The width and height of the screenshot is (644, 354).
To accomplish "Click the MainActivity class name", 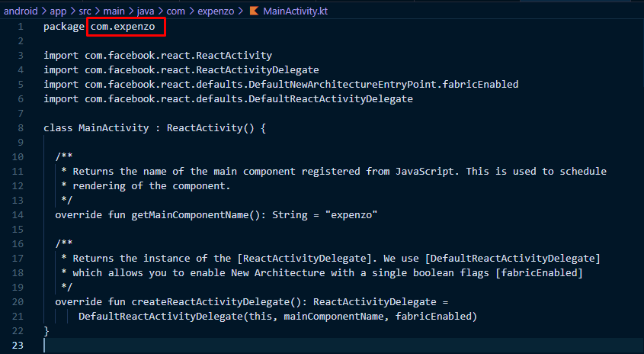I will pos(114,128).
